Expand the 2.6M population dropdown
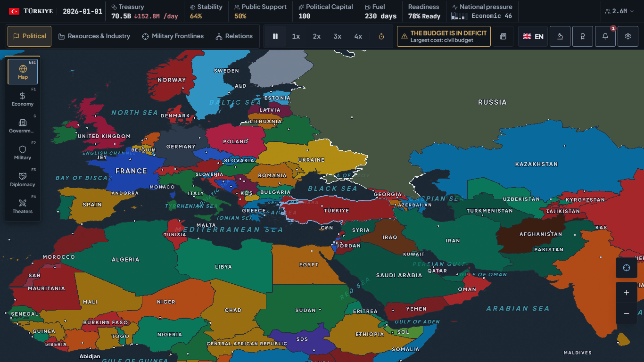644x362 pixels. [x=619, y=11]
